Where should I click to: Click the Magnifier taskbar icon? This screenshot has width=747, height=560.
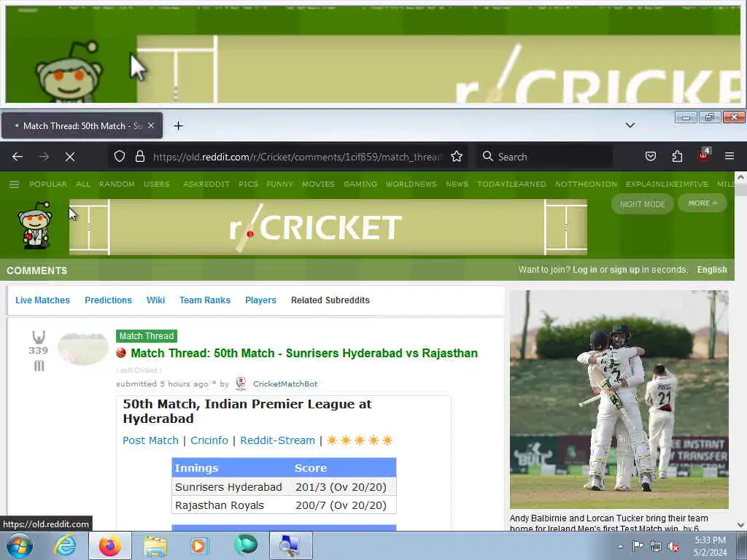(x=290, y=545)
